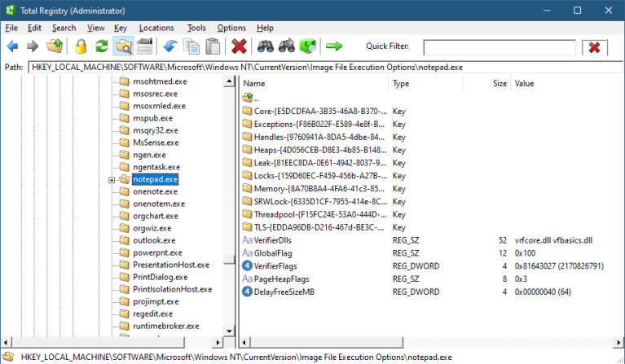Click tree pane scroll down arrow
Screen dimensions: 625x364
(x=229, y=331)
